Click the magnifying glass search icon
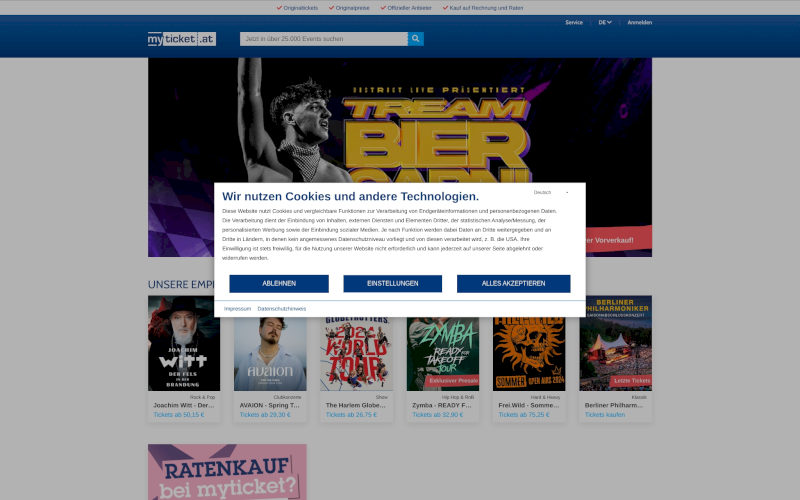Viewport: 800px width, 500px height. click(416, 39)
